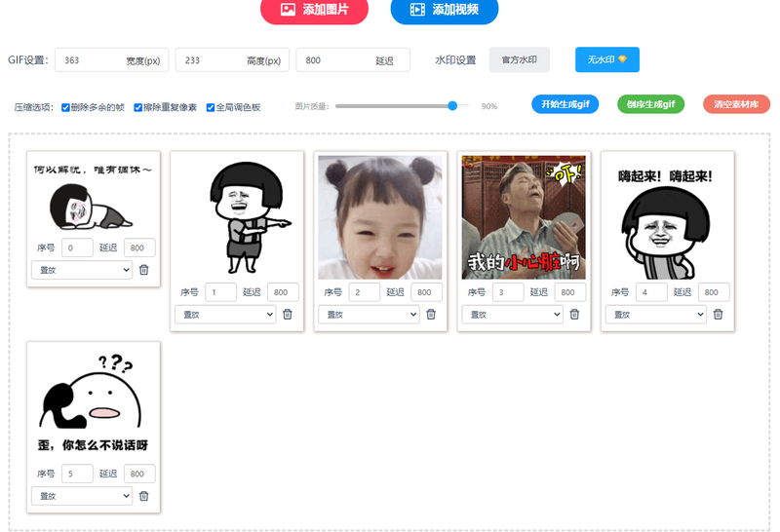Delete frame 3 with its trash icon
The image size is (780, 532).
coord(574,314)
